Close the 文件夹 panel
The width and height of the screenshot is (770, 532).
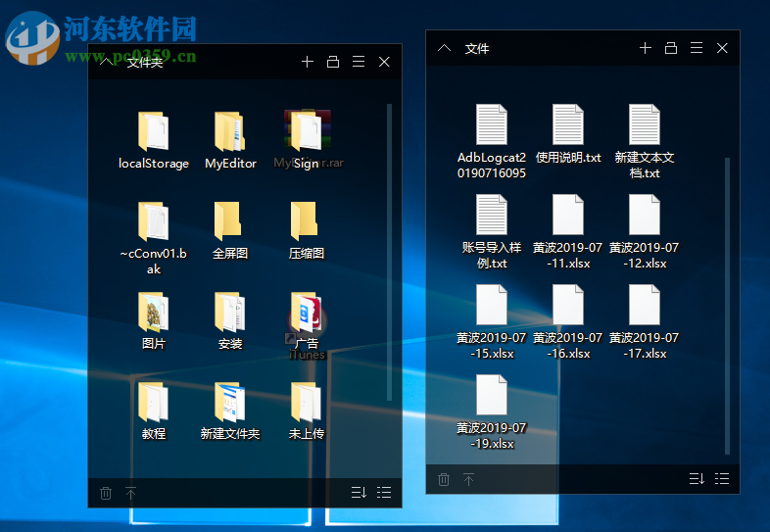pyautogui.click(x=384, y=62)
